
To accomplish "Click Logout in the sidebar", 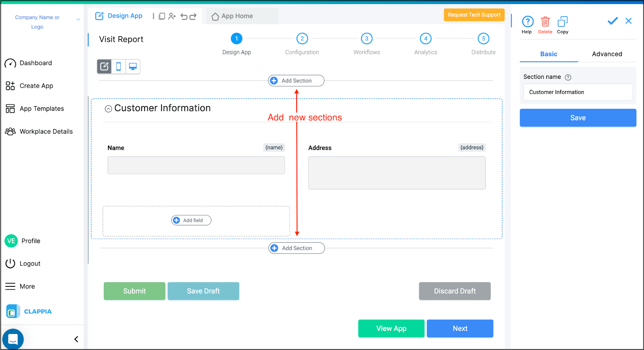I will [x=23, y=264].
